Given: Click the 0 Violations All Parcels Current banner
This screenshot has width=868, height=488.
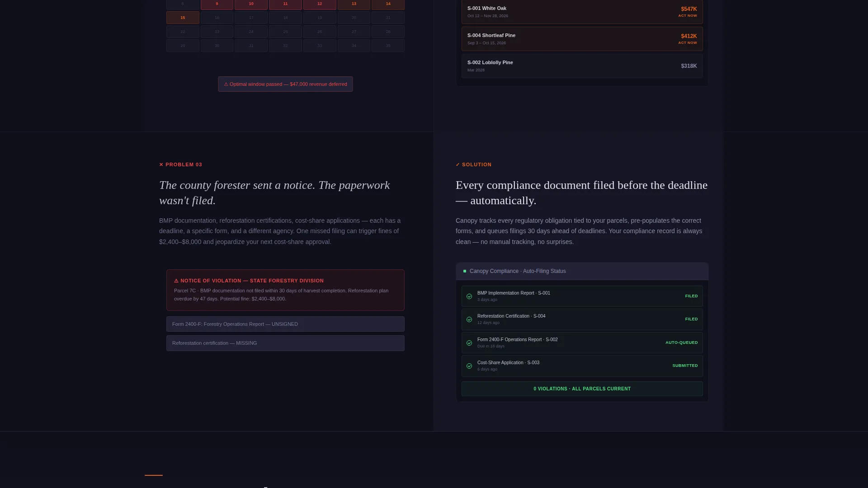Looking at the screenshot, I should (x=582, y=389).
